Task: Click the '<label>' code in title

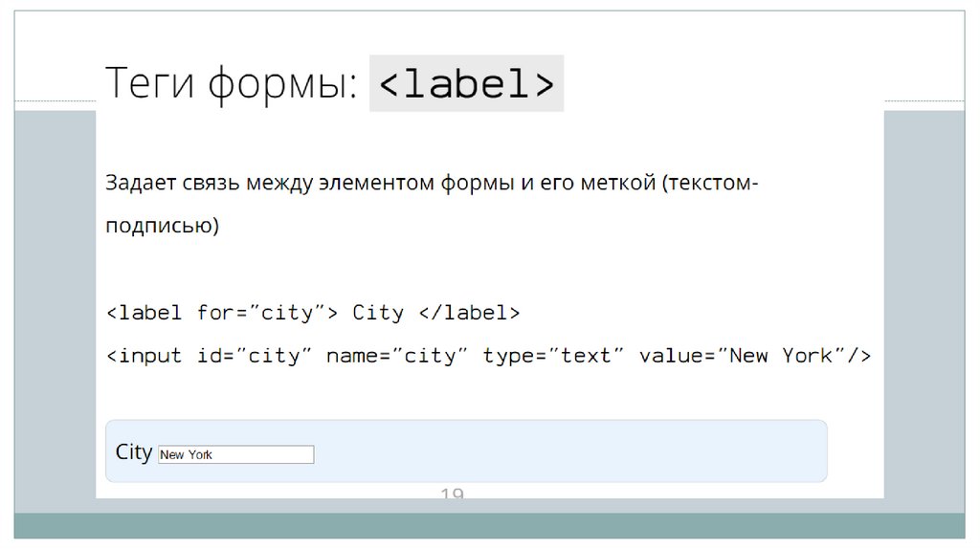Action: pos(466,83)
